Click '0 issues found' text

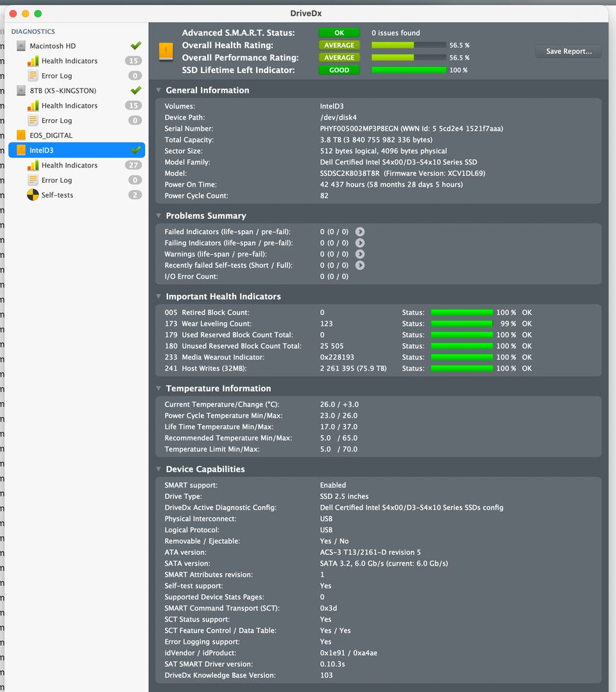[x=396, y=33]
